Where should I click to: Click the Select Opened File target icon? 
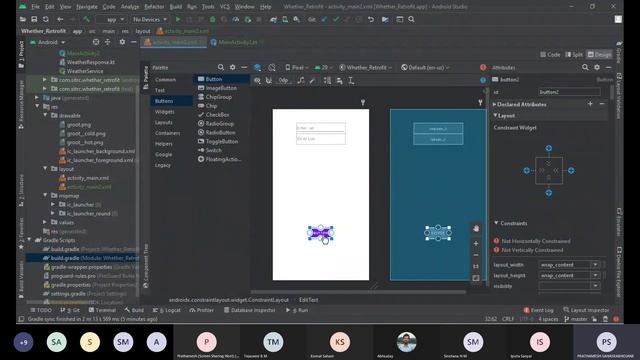click(x=96, y=42)
